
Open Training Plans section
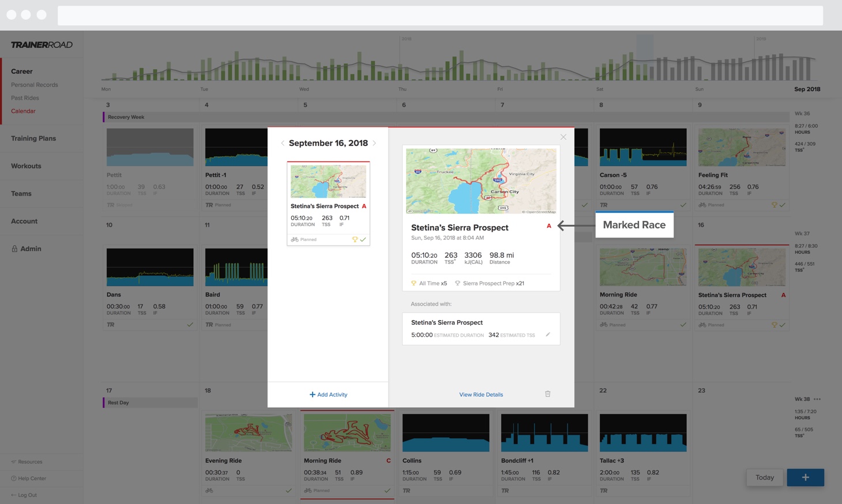[33, 138]
